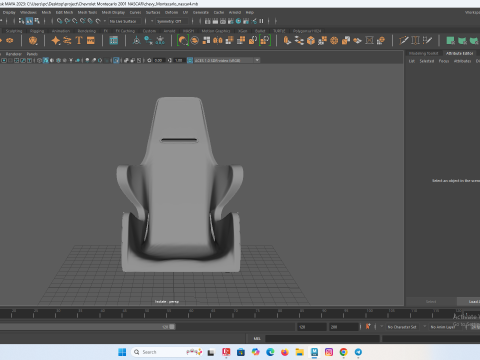Click the sweep mesh wavy-lines shelf icon
480x360 pixels.
pos(67,41)
